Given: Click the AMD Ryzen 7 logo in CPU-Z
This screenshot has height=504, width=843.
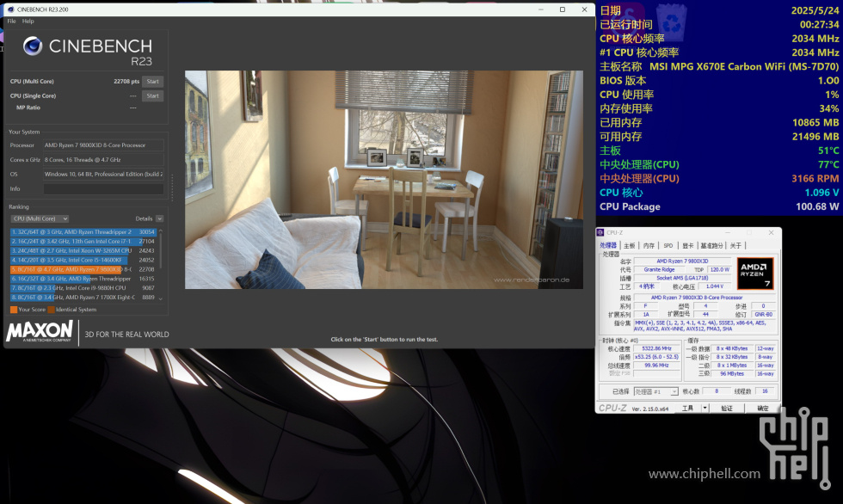Looking at the screenshot, I should pos(755,274).
